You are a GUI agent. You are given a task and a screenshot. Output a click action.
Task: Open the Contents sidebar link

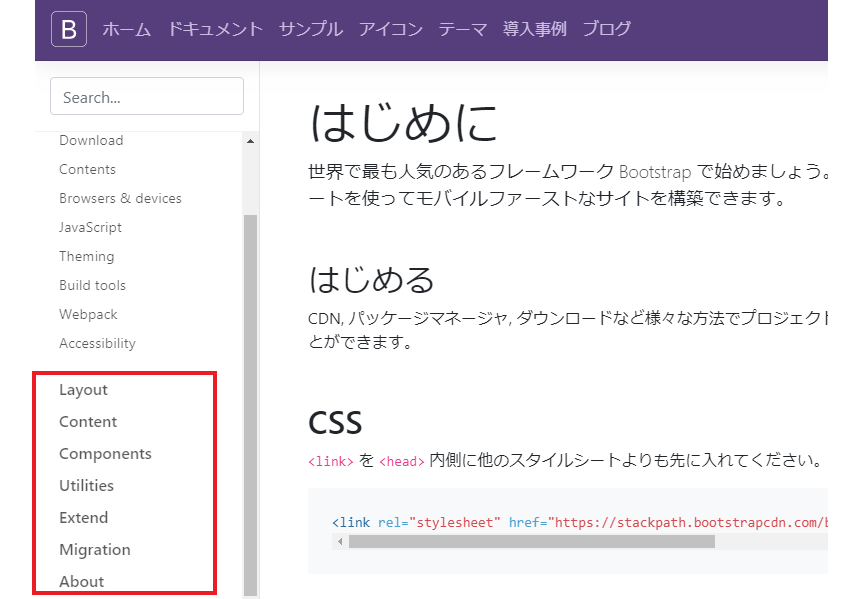pos(87,169)
